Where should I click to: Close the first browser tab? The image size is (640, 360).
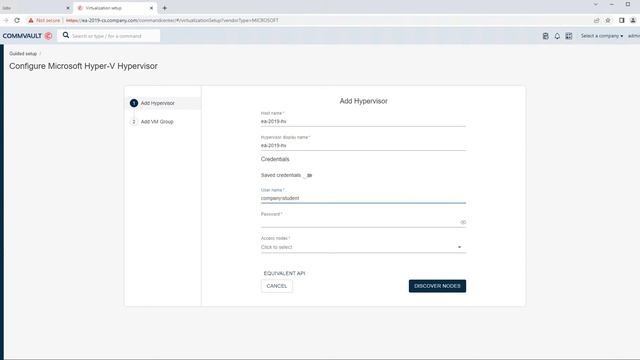[x=68, y=8]
